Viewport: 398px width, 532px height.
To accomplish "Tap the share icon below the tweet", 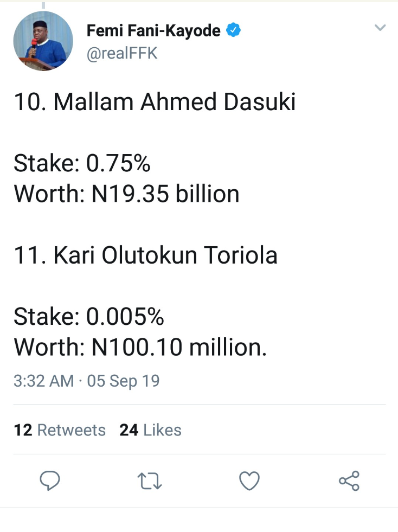I will 349,480.
